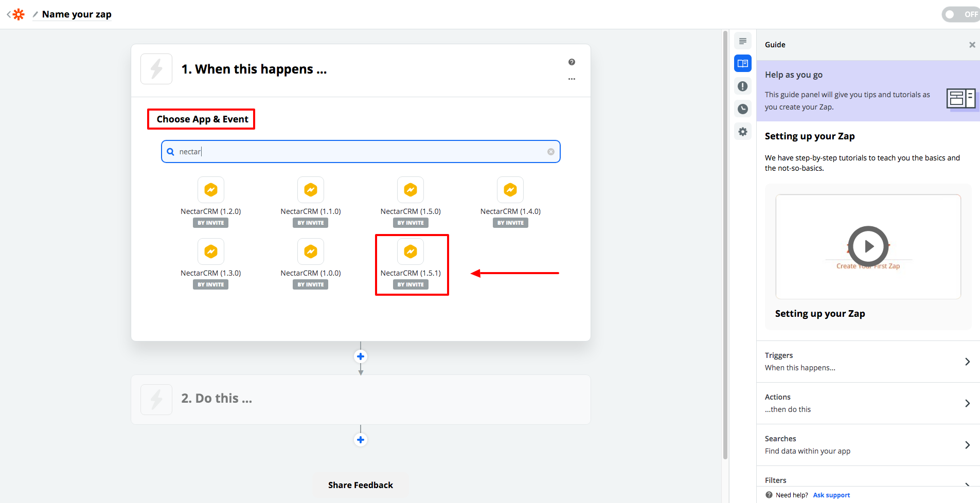Open the 'Setting up your Zap' tutorial title

pyautogui.click(x=820, y=314)
